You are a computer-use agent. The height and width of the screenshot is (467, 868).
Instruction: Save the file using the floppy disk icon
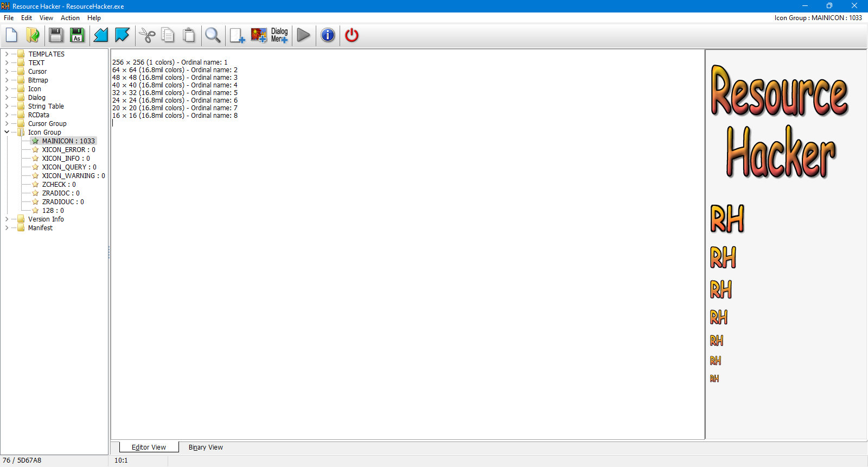pyautogui.click(x=56, y=35)
